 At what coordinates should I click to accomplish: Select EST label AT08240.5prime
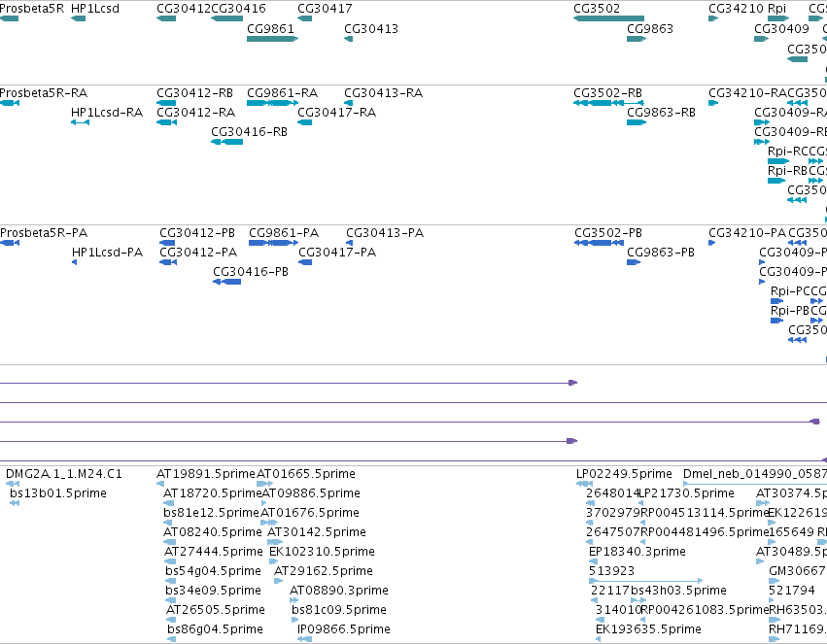[x=213, y=532]
